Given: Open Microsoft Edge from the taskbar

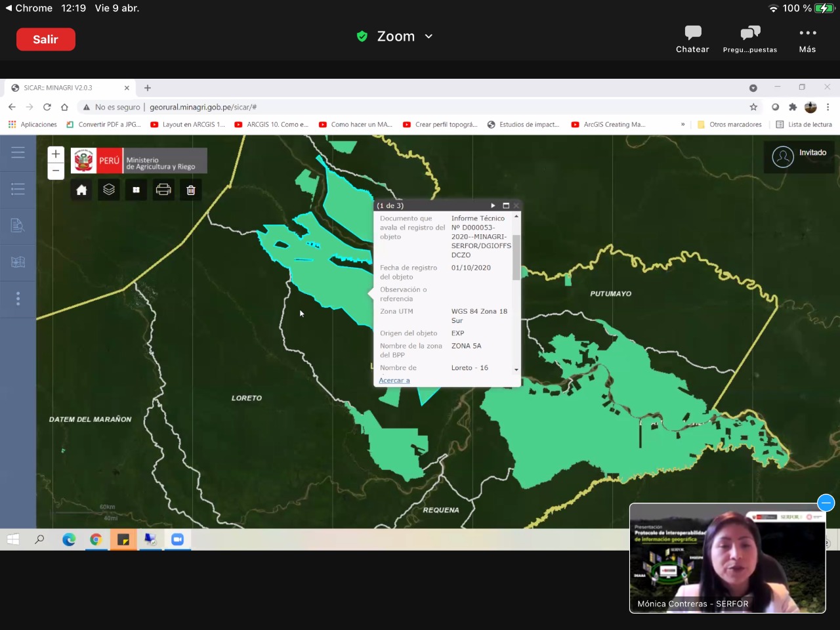Looking at the screenshot, I should (69, 539).
